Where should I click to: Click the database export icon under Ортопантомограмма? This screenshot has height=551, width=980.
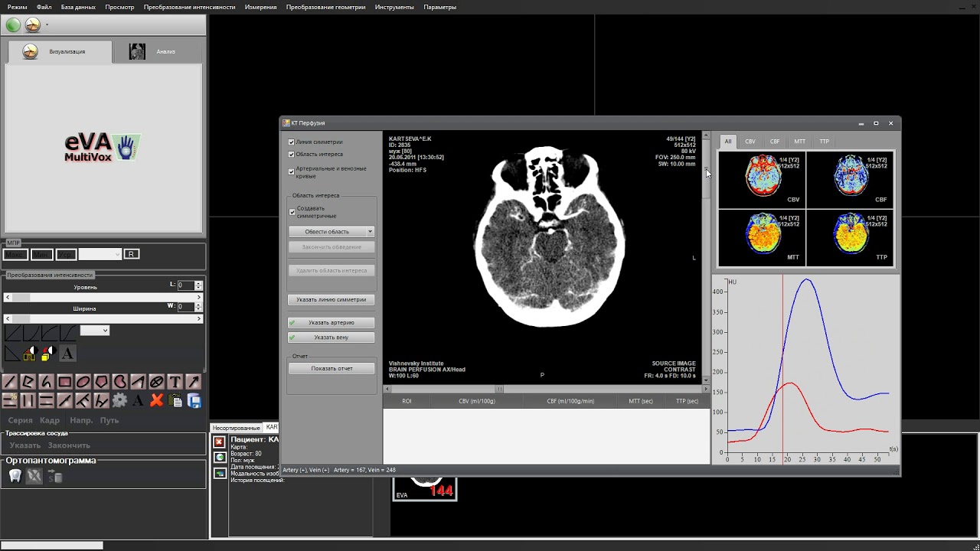tap(54, 476)
